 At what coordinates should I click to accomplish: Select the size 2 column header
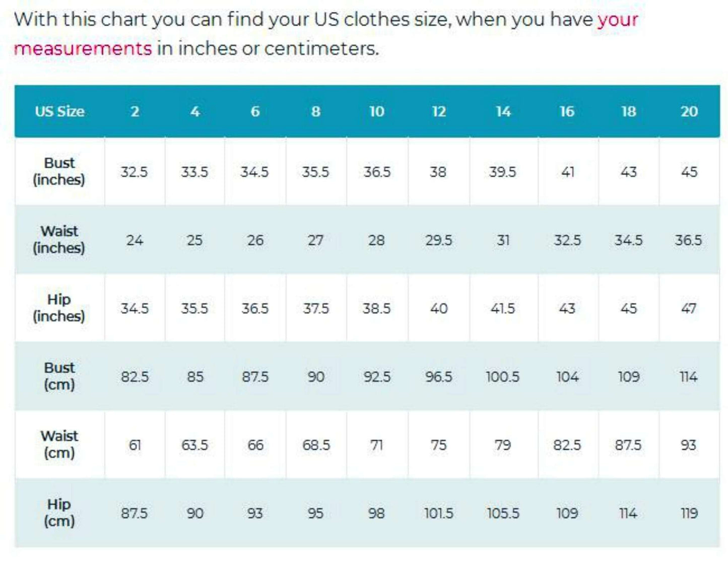tap(135, 111)
